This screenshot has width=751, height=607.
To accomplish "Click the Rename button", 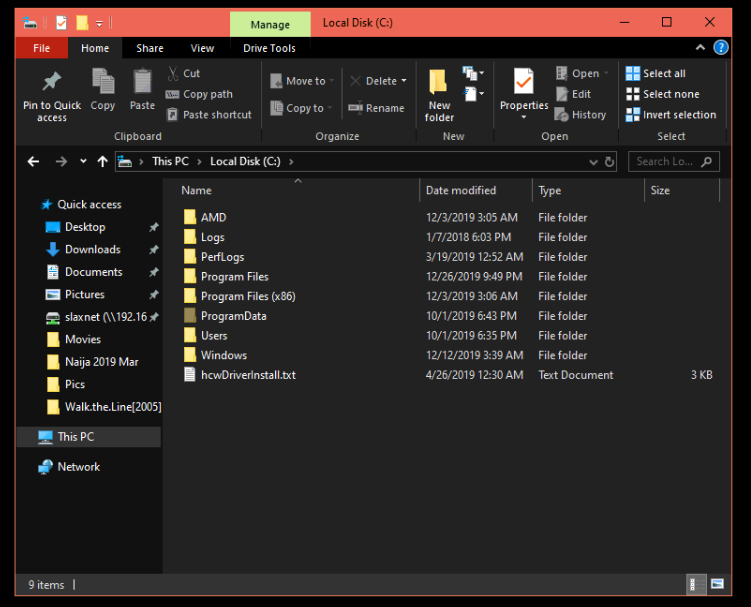I will click(x=376, y=108).
